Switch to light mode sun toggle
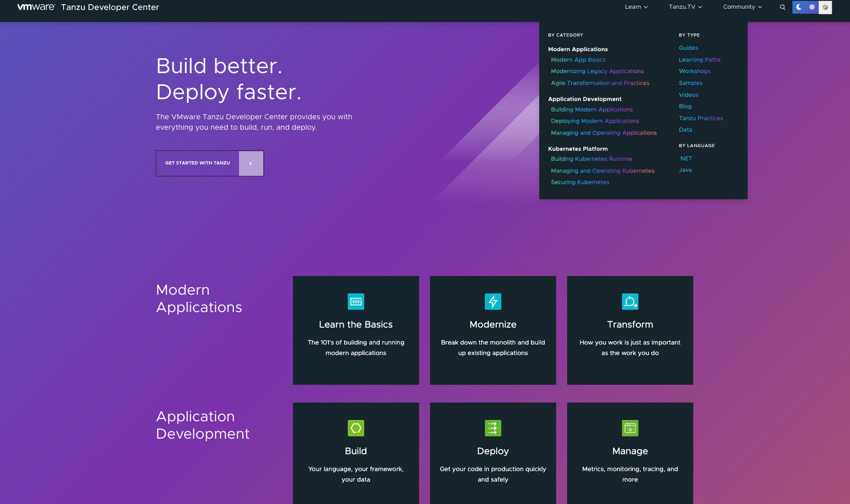Image resolution: width=850 pixels, height=504 pixels. click(x=812, y=7)
